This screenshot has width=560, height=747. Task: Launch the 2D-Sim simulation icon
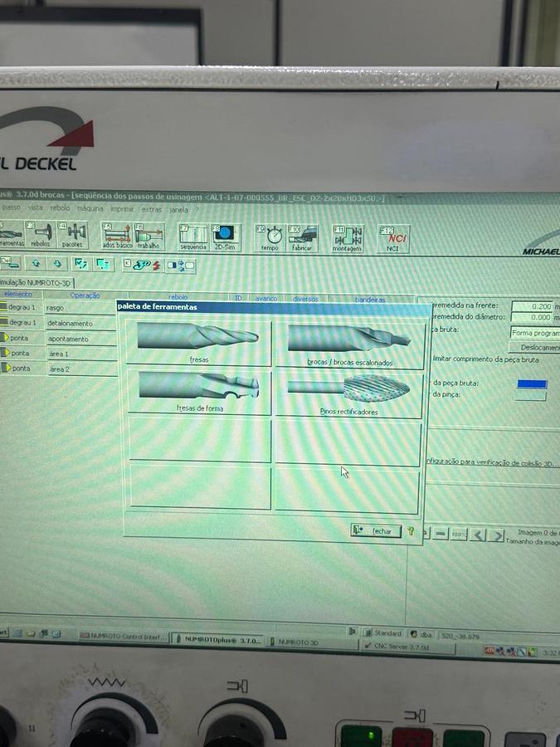pyautogui.click(x=225, y=237)
